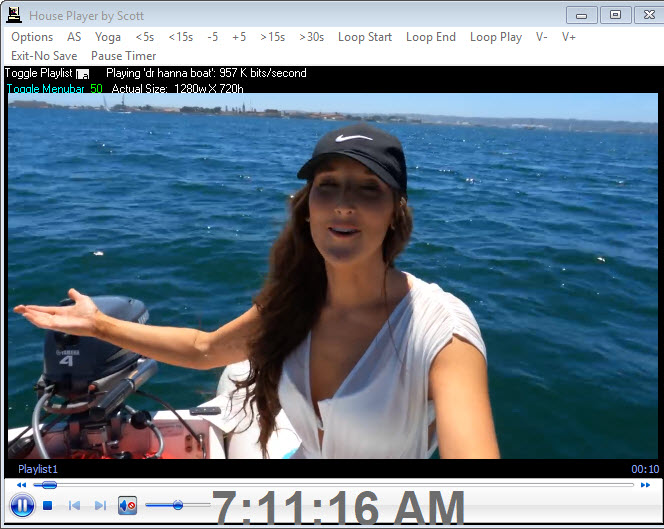Click the rewind arrows left of seek bar
Viewport: 664px width, 529px height.
pos(22,485)
